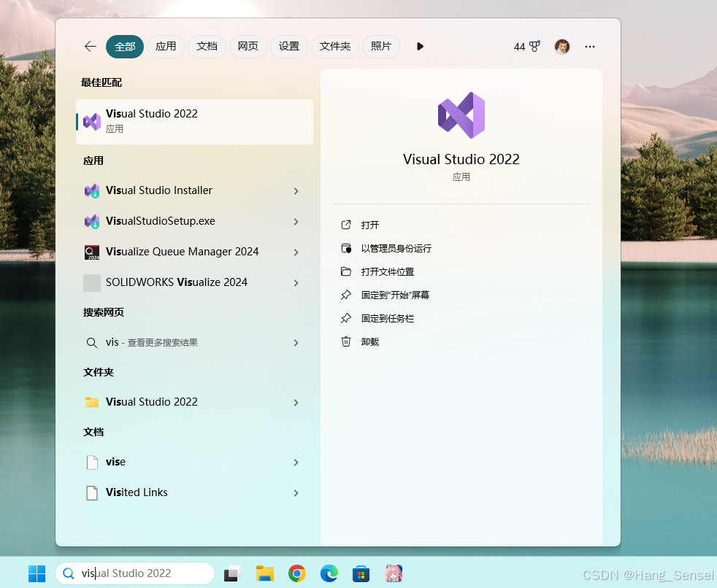Viewport: 717px width, 588px height.
Task: Click the Visual Studio 2022 preview title
Action: point(461,160)
